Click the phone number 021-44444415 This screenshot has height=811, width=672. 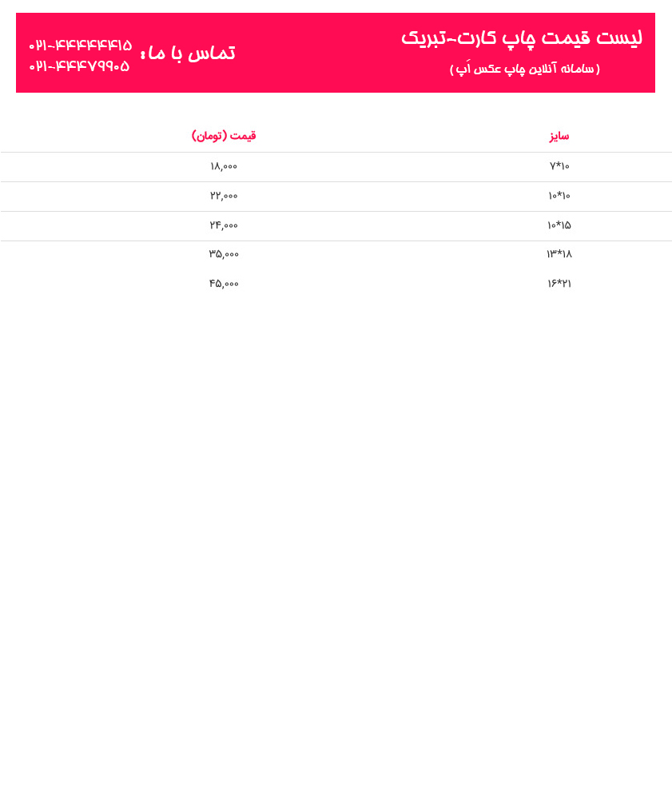tap(80, 46)
